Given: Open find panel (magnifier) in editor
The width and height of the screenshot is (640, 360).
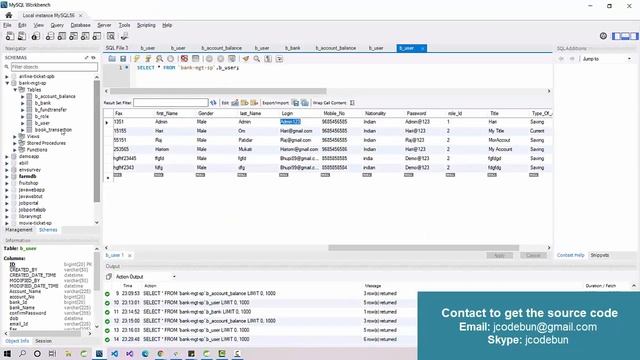Looking at the screenshot, I should click(x=257, y=59).
